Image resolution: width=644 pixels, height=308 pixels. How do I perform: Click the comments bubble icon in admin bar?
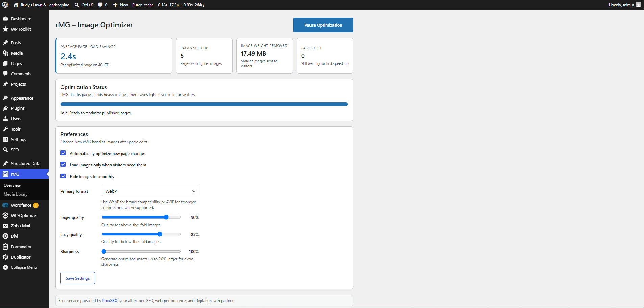[x=100, y=5]
